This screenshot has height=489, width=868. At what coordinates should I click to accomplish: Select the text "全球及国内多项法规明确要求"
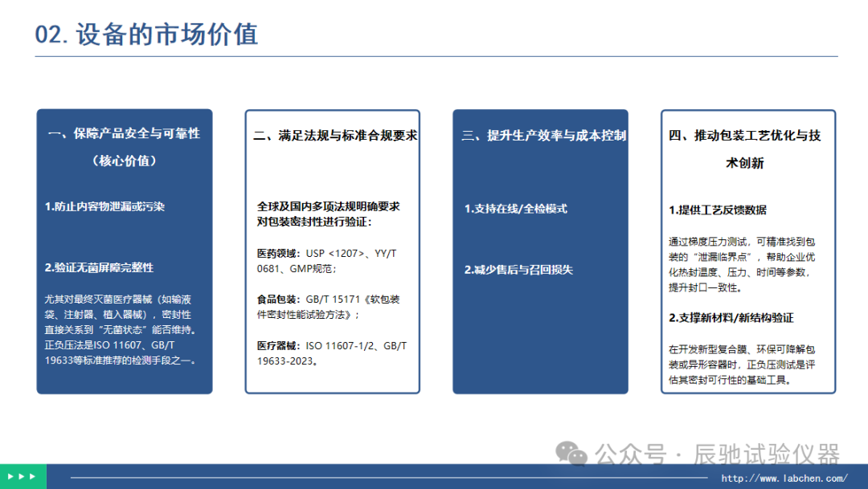(328, 206)
